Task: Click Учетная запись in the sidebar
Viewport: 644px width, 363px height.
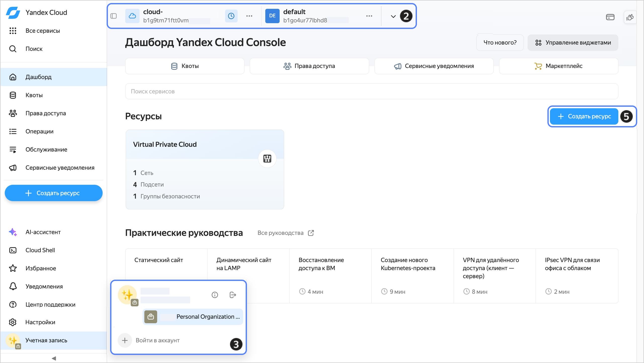Action: tap(54, 340)
